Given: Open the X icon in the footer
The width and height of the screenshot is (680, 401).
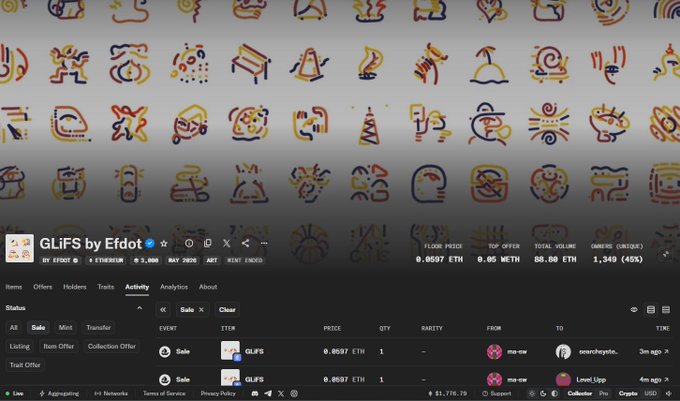Looking at the screenshot, I should [x=281, y=394].
